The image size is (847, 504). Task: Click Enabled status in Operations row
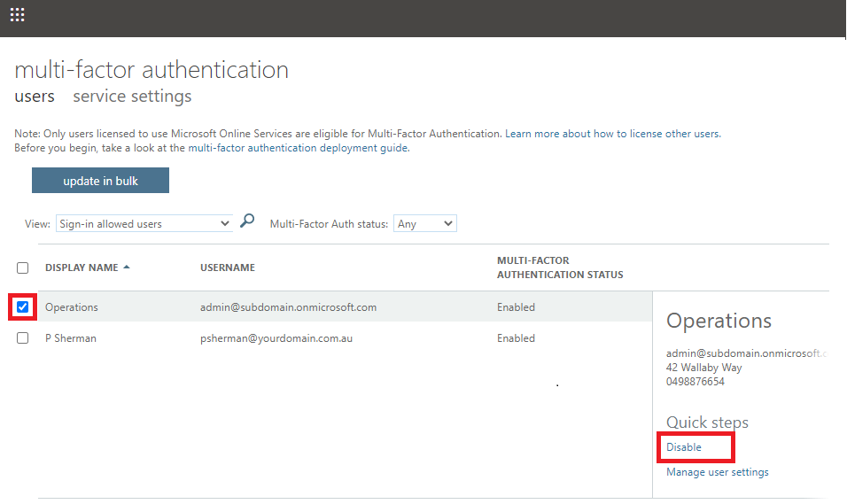(516, 307)
